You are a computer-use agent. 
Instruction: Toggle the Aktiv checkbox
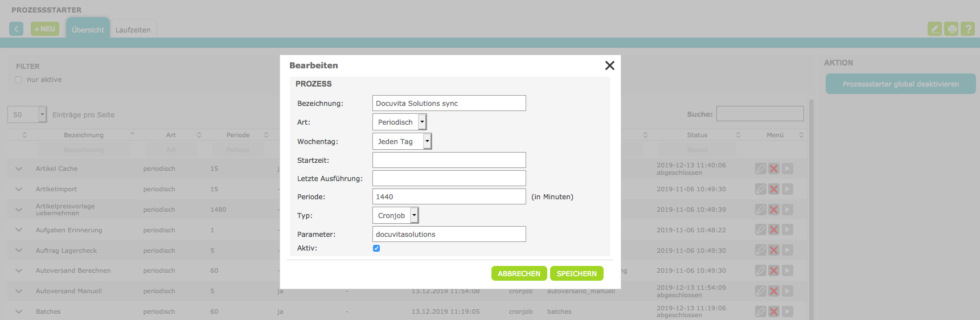(x=376, y=248)
